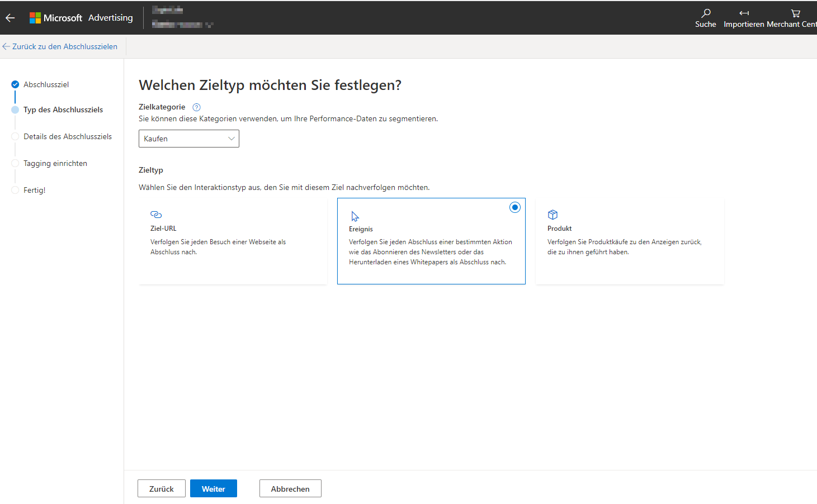Open the Kaufen category dropdown
The height and width of the screenshot is (504, 817).
[189, 139]
